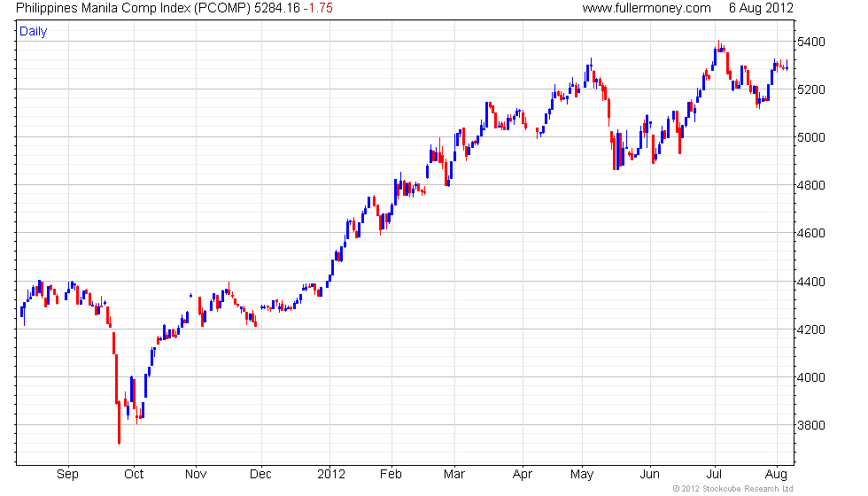The image size is (868, 496).
Task: Click the last blue candle in August
Action: [x=787, y=66]
